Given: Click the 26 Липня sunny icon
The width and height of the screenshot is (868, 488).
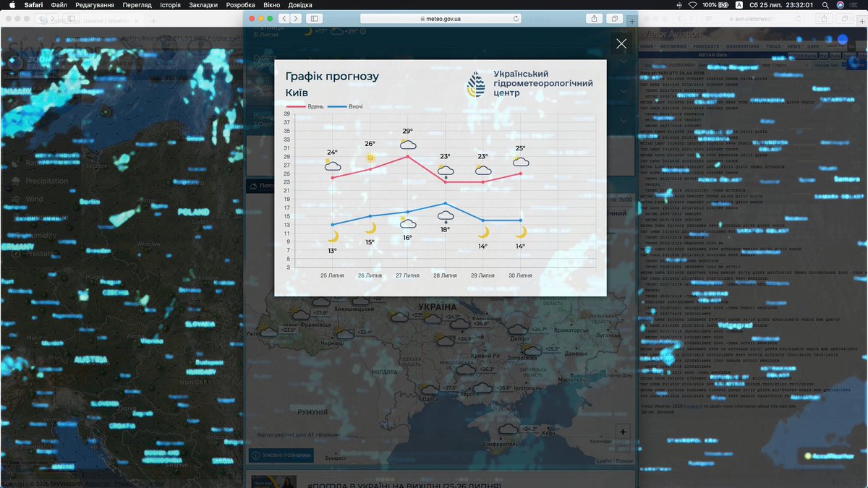Looking at the screenshot, I should click(x=370, y=157).
